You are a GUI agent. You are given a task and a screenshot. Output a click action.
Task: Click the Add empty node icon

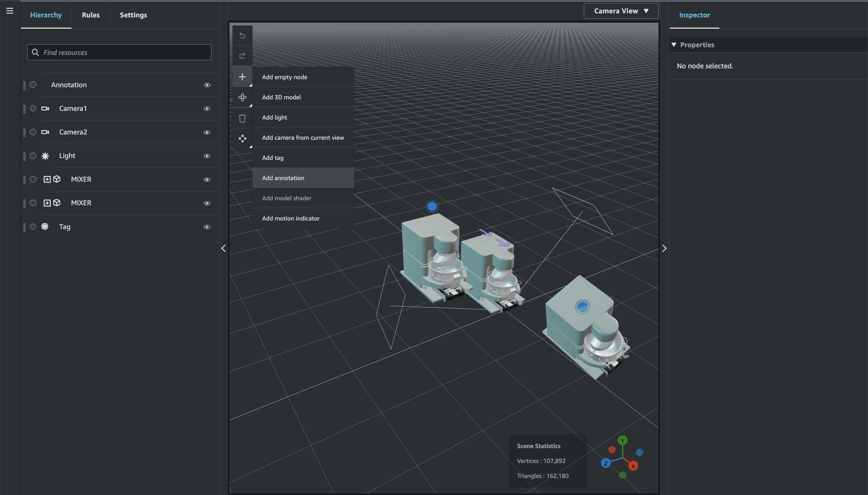[x=242, y=76]
